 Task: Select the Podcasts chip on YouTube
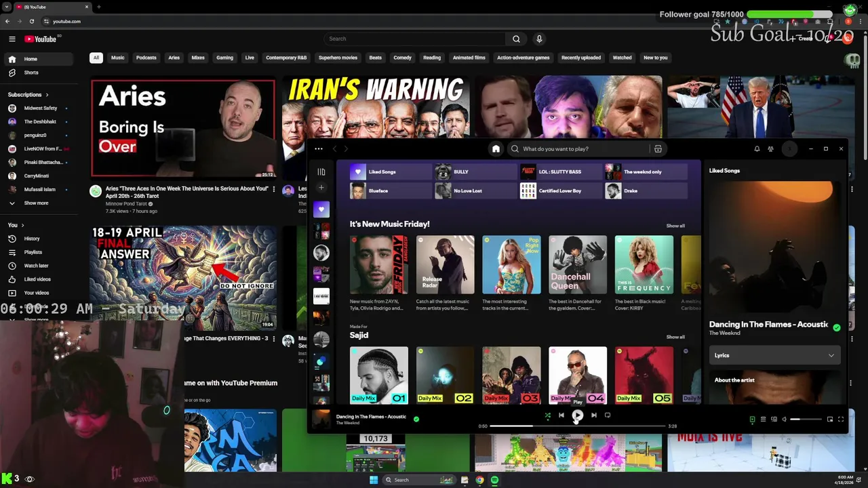[x=146, y=58]
